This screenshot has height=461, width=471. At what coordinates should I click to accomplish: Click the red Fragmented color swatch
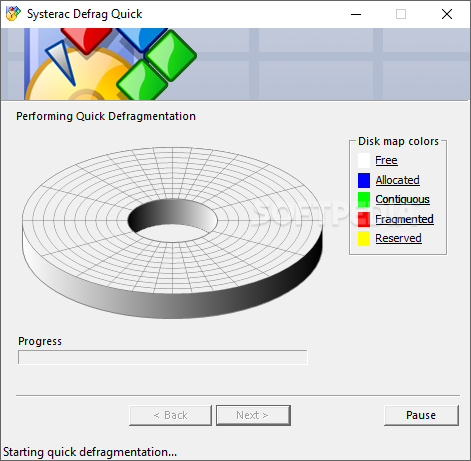(364, 219)
